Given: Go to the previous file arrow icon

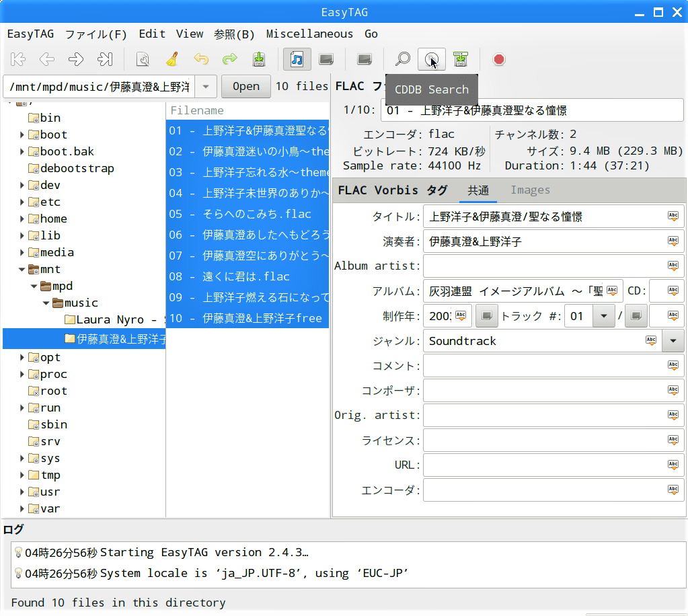Looking at the screenshot, I should tap(47, 59).
